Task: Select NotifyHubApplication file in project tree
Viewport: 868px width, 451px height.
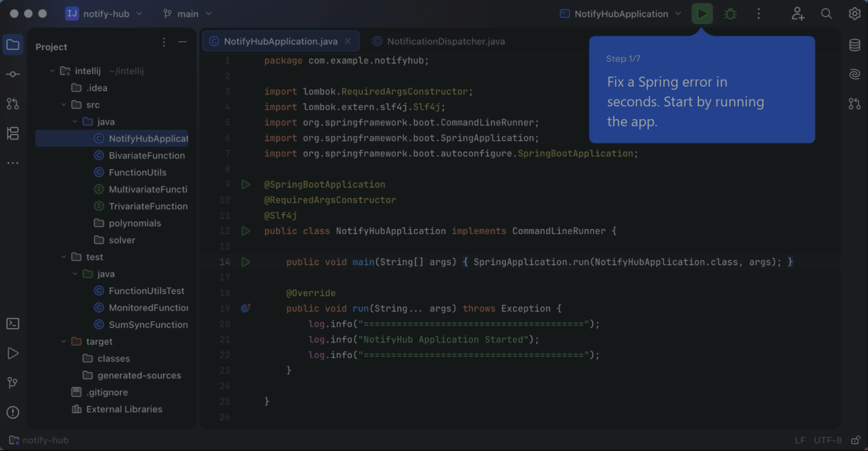Action: click(112, 139)
